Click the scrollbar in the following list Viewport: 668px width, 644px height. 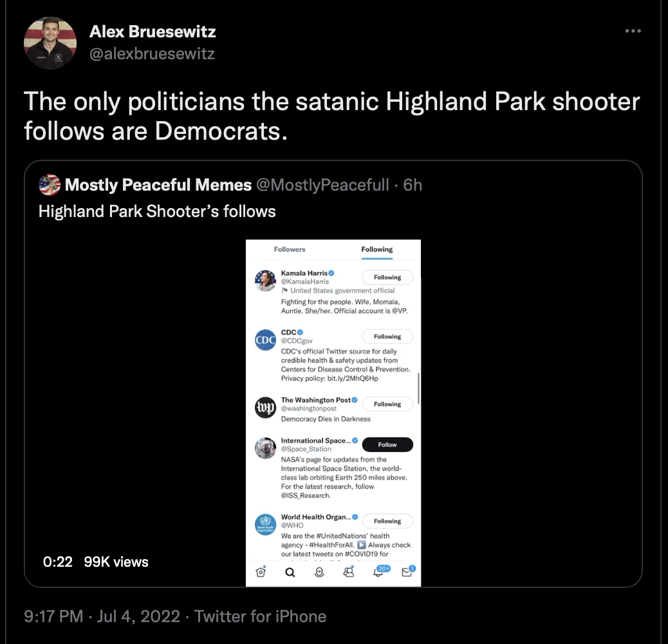(x=418, y=388)
